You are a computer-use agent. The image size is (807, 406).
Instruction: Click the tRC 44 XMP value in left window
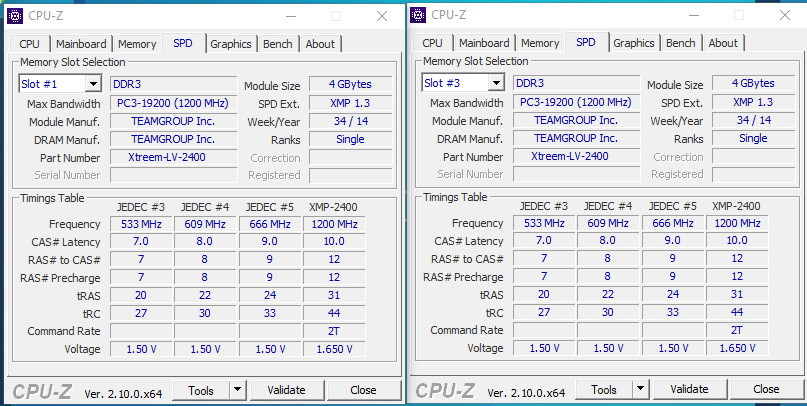(335, 313)
